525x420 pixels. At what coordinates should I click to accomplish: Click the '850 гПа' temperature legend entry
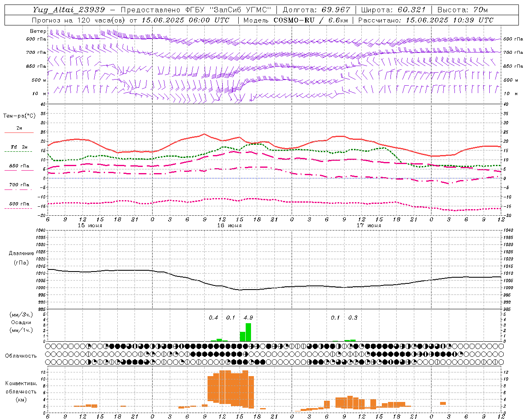19,166
